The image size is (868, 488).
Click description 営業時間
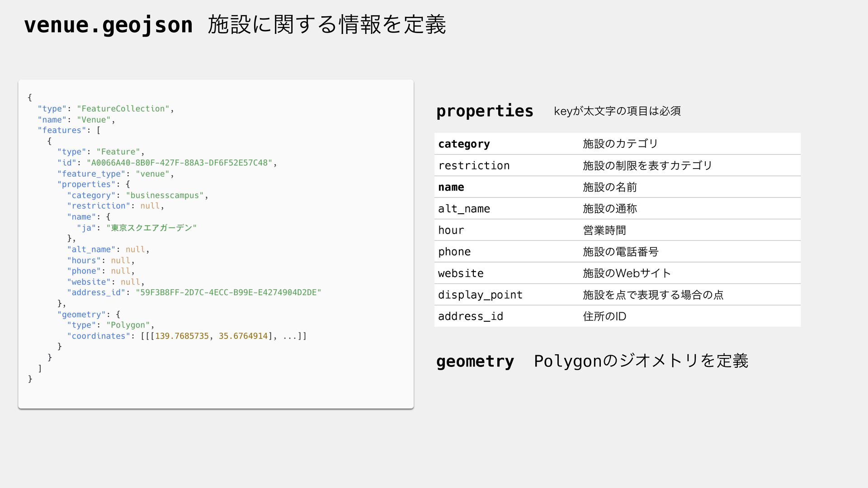pos(604,230)
